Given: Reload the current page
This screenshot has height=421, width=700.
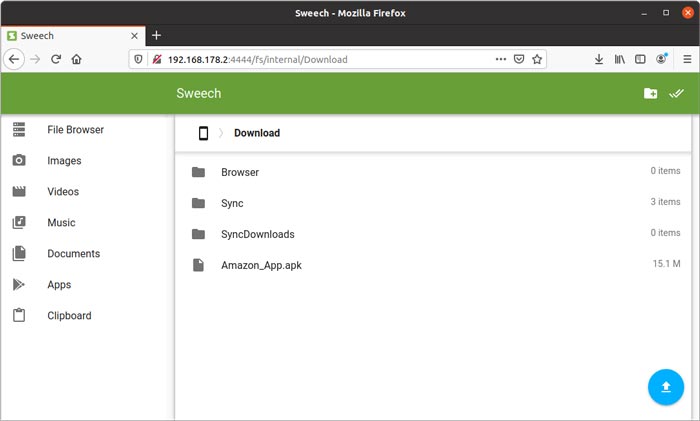Looking at the screenshot, I should [56, 59].
